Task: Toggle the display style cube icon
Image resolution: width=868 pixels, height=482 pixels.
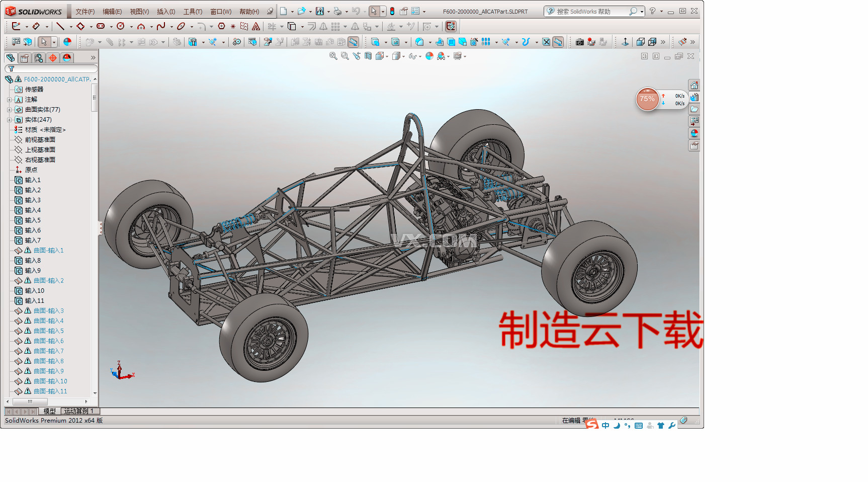Action: point(397,56)
